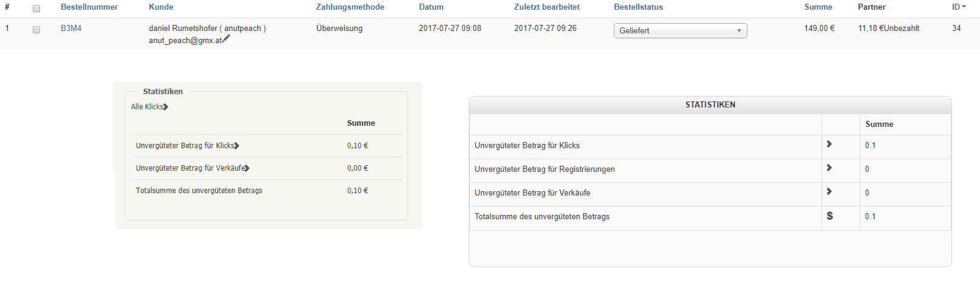Click the pencil edit icon beside customer email

point(226,39)
